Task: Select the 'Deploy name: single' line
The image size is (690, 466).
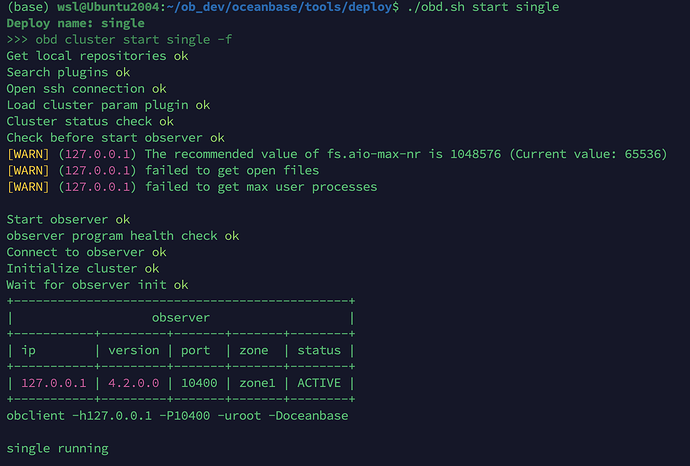Action: click(75, 23)
